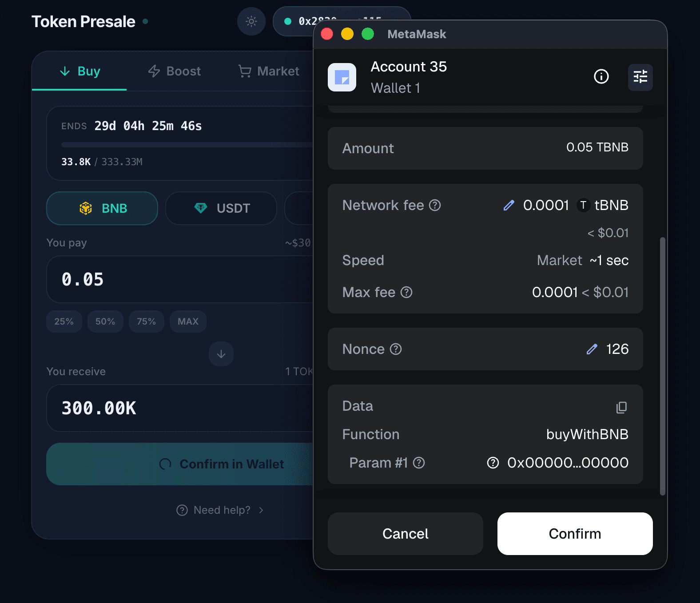Open advanced settings sliders icon
The width and height of the screenshot is (700, 603).
pos(640,77)
